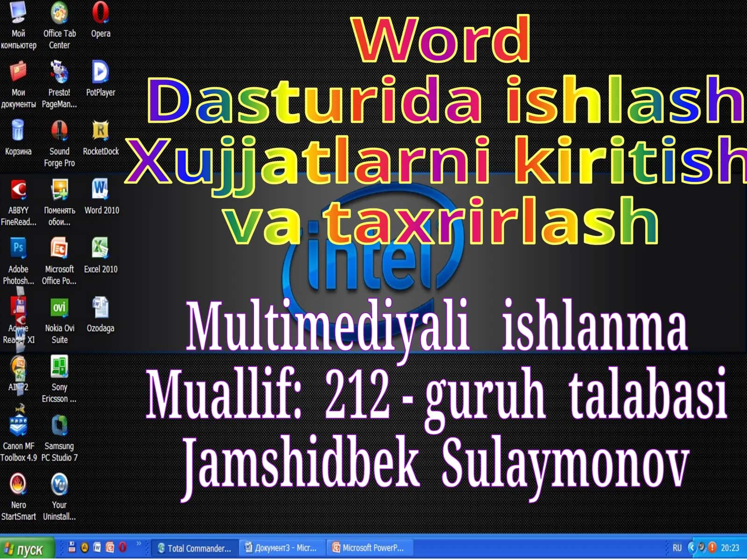Launch Presto! PageManager shortcut
The width and height of the screenshot is (747, 560).
point(59,84)
